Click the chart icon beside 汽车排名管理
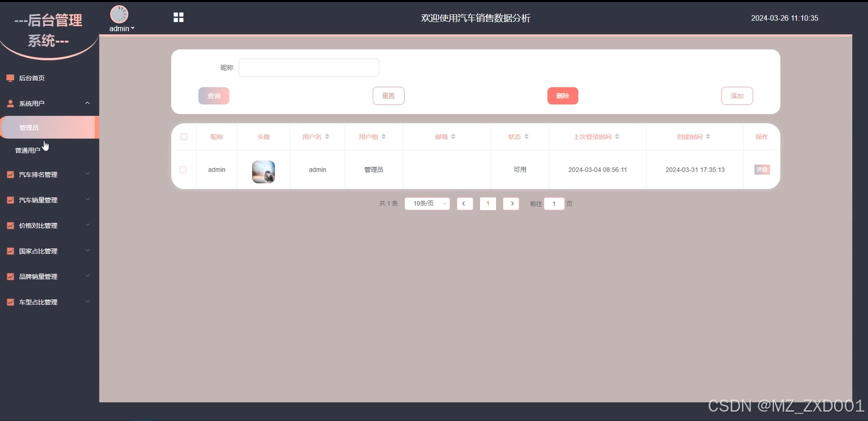The width and height of the screenshot is (868, 421). click(x=10, y=175)
